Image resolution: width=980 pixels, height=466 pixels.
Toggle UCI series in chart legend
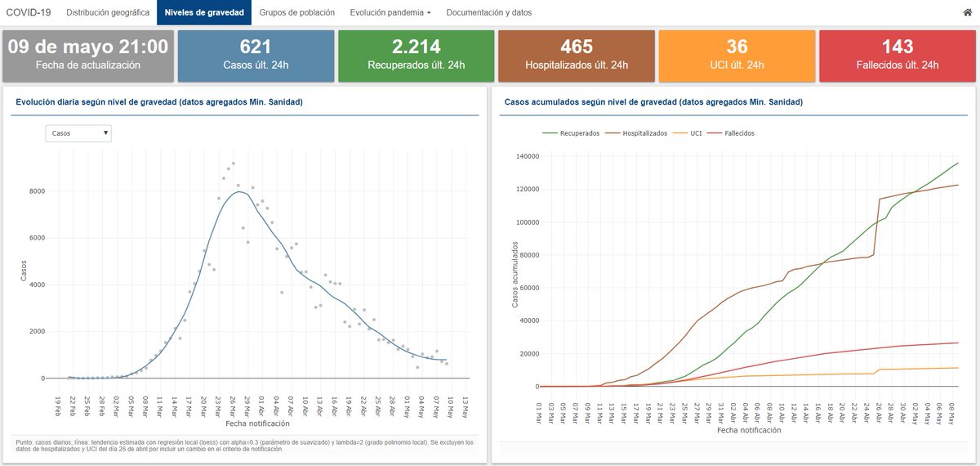pos(687,132)
